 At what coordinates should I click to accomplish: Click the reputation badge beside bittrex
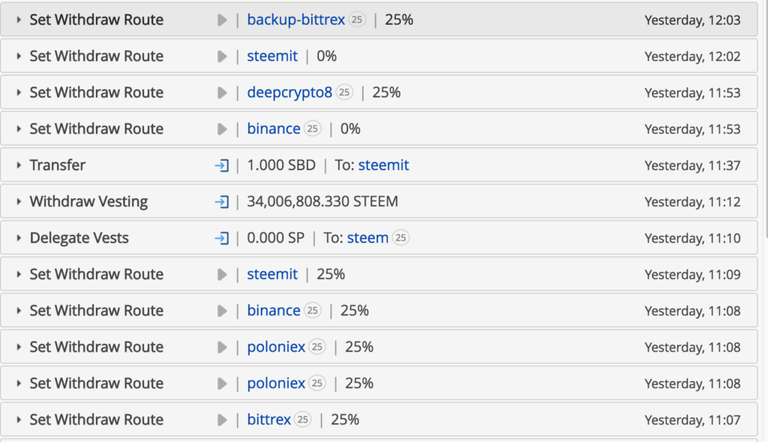(x=303, y=419)
